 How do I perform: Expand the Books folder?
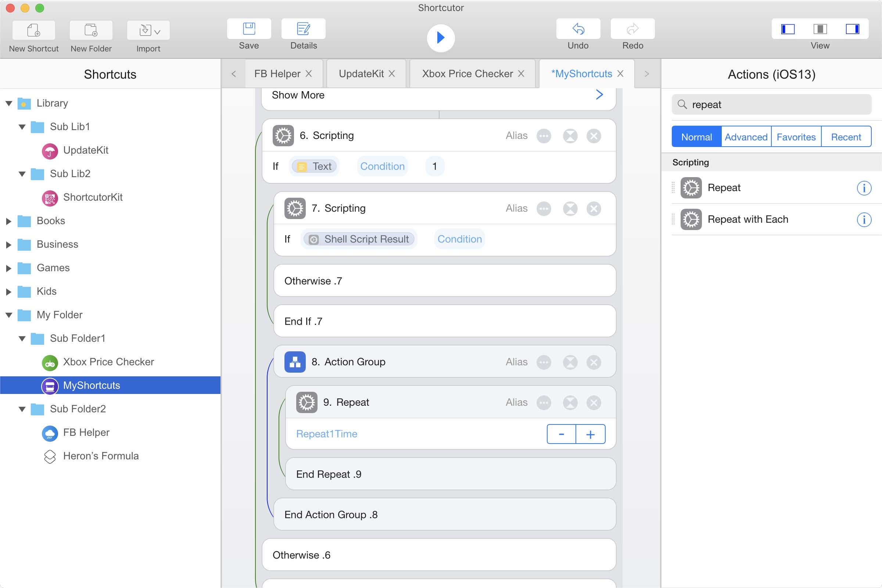point(8,221)
